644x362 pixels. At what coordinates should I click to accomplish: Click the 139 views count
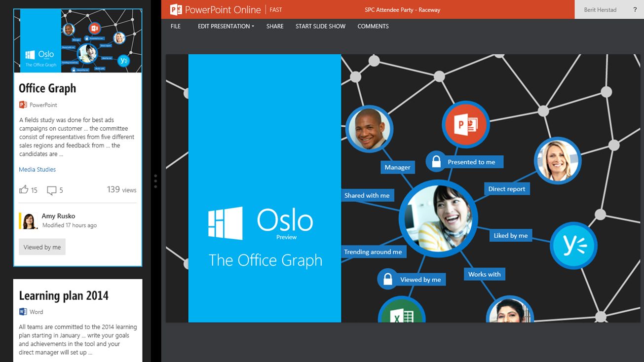point(121,189)
